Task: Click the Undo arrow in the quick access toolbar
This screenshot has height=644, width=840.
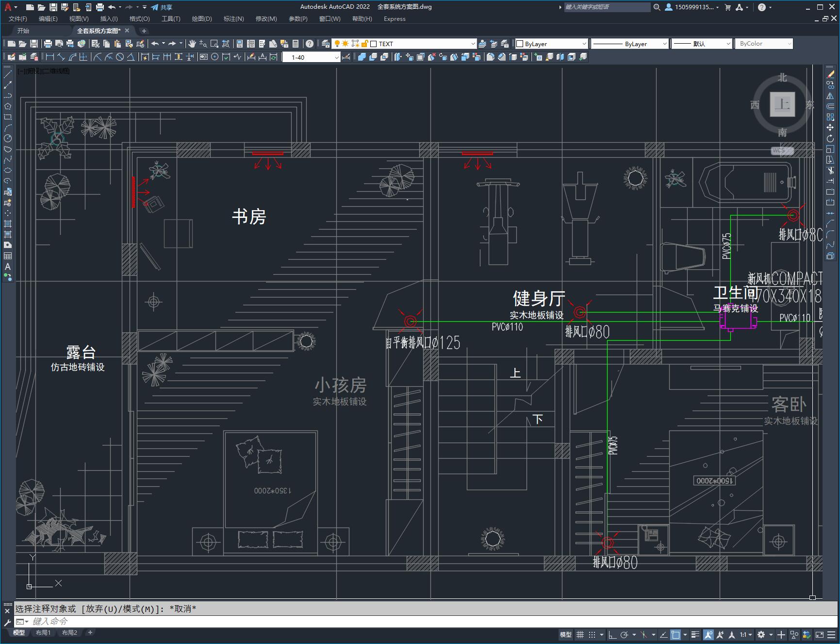Action: (112, 7)
